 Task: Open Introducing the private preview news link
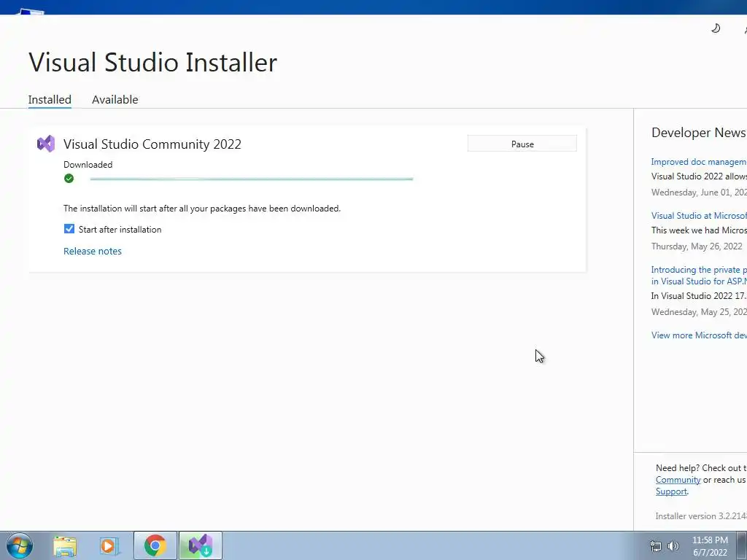[x=698, y=275]
